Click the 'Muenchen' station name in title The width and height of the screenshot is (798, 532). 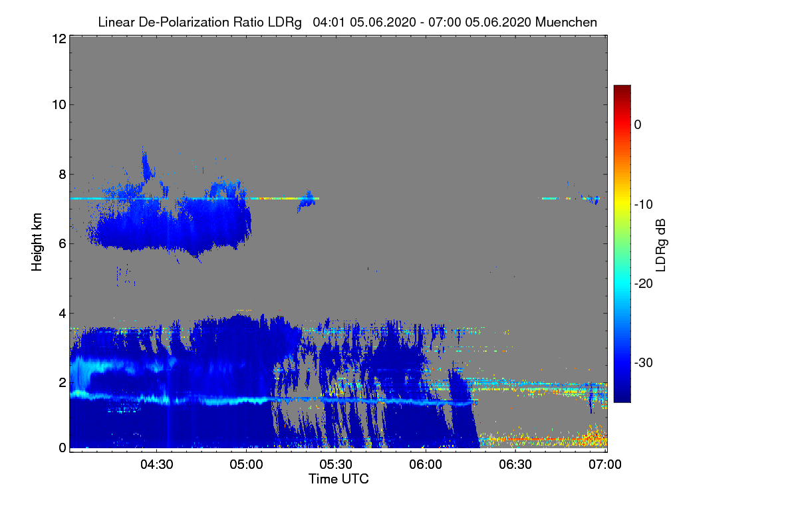(x=566, y=22)
